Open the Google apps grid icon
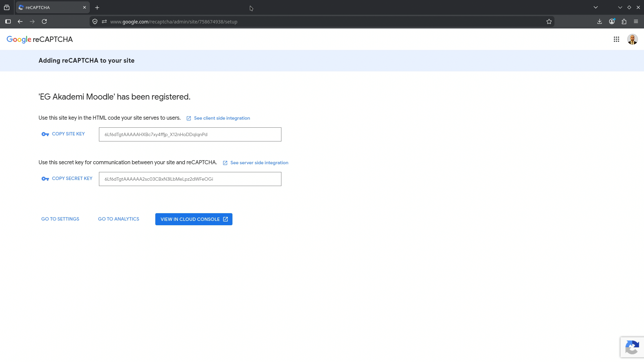This screenshot has width=644, height=362. [x=616, y=40]
